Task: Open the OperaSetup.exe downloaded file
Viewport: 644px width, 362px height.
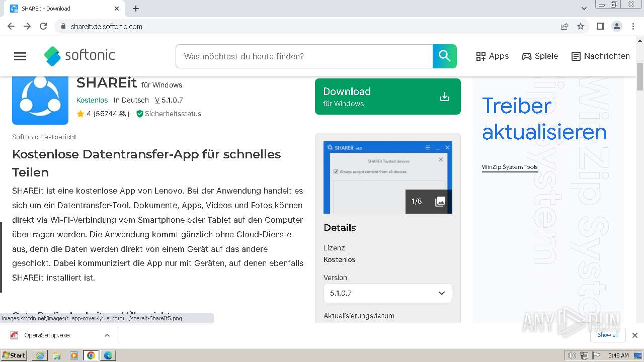Action: tap(47, 335)
